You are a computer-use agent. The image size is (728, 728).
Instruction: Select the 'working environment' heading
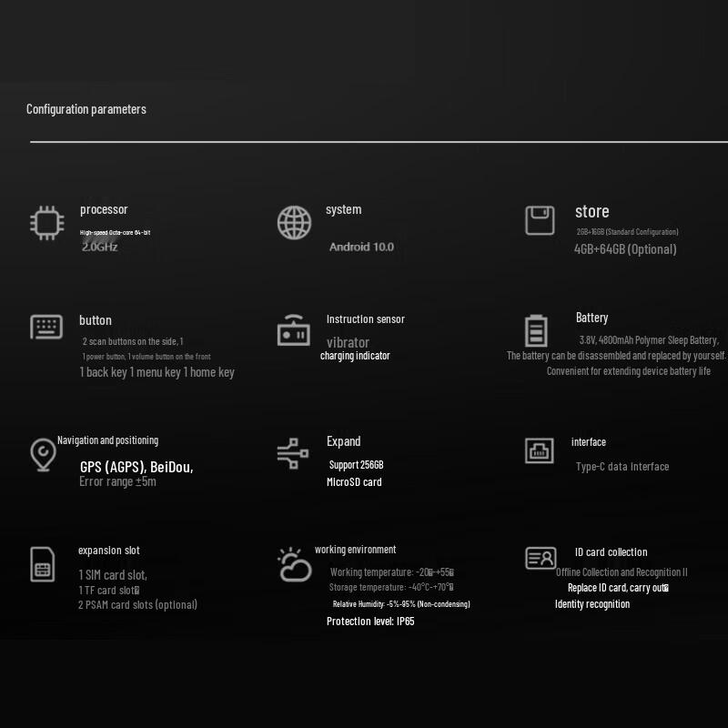coord(355,550)
